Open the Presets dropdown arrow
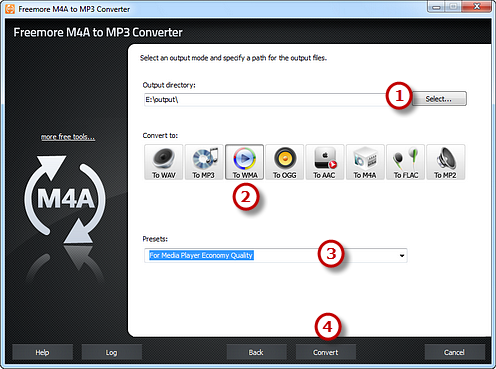 point(402,256)
